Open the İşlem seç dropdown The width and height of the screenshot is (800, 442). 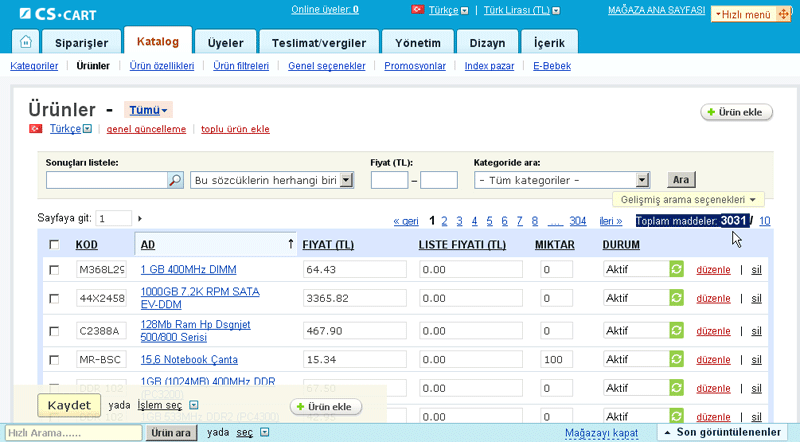(x=193, y=405)
